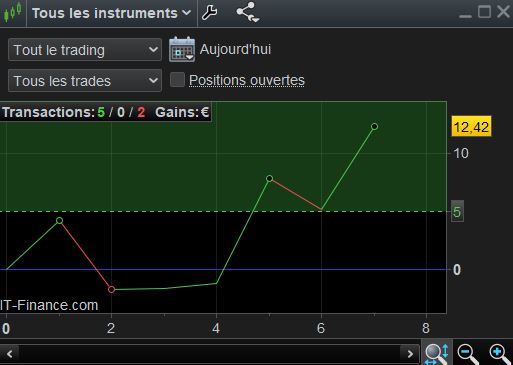Expand the Tous les trades dropdown
This screenshot has width=513, height=365.
coord(85,81)
